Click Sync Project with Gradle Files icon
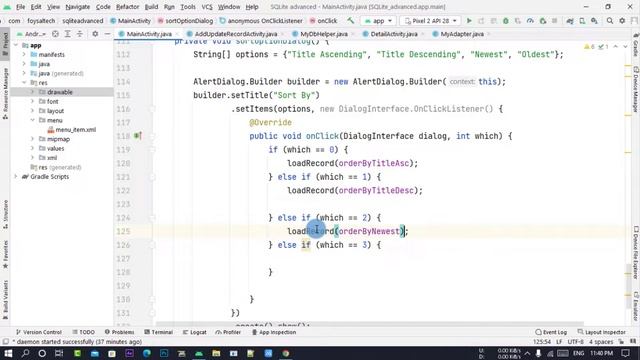Viewport: 640px width, 360px height. [x=569, y=21]
